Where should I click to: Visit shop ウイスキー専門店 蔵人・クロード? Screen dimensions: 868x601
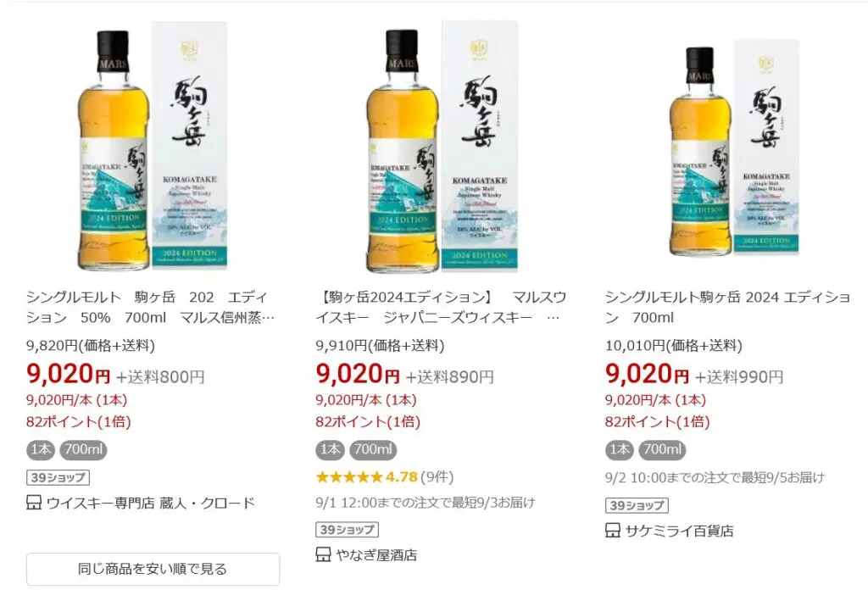(150, 503)
